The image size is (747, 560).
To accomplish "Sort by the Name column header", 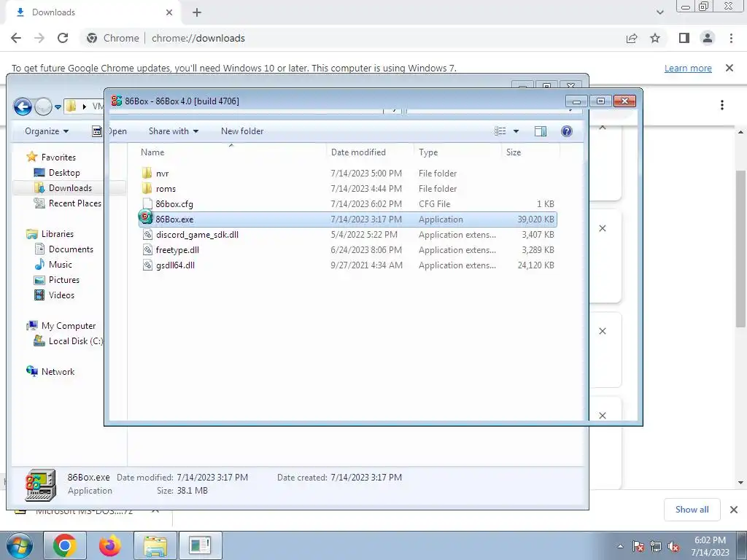I will [x=231, y=152].
